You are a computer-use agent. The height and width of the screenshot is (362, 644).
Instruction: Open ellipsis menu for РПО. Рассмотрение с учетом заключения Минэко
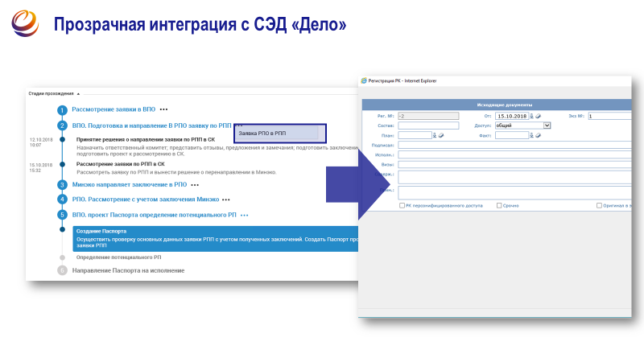226,200
